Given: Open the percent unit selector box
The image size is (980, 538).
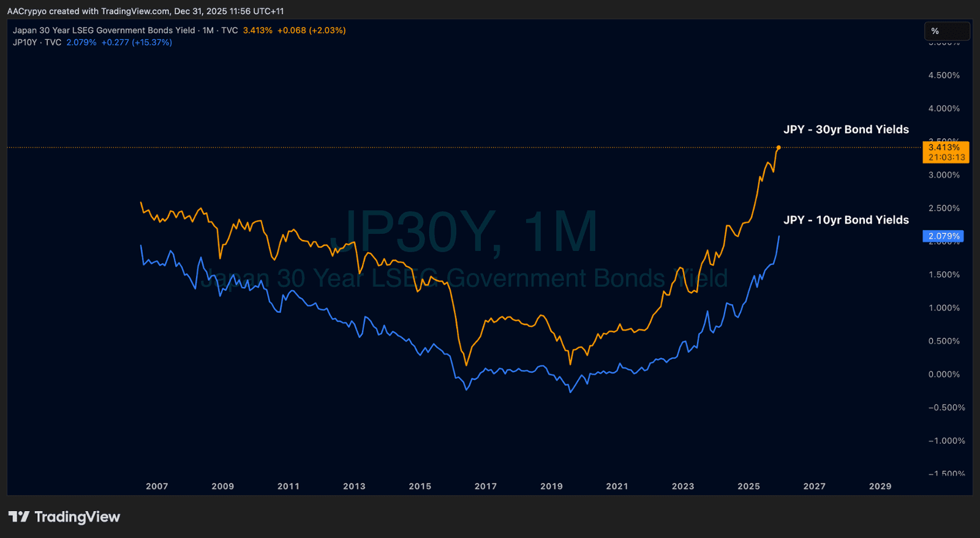Looking at the screenshot, I should (x=946, y=31).
